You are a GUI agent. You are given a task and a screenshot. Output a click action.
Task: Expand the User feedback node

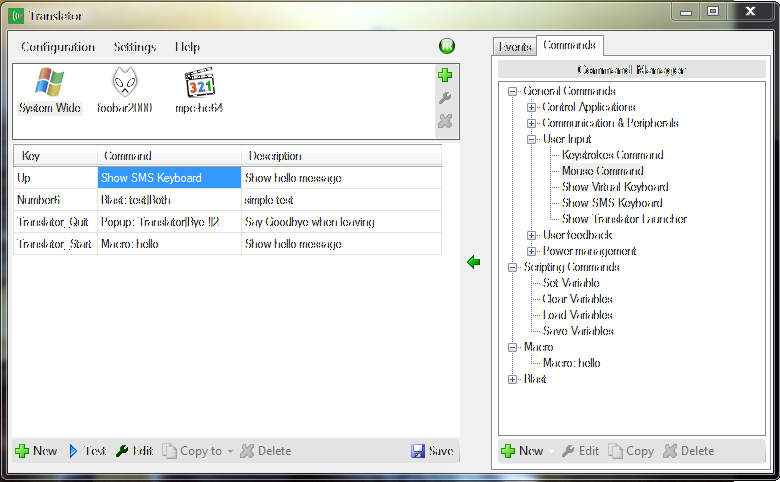(531, 235)
